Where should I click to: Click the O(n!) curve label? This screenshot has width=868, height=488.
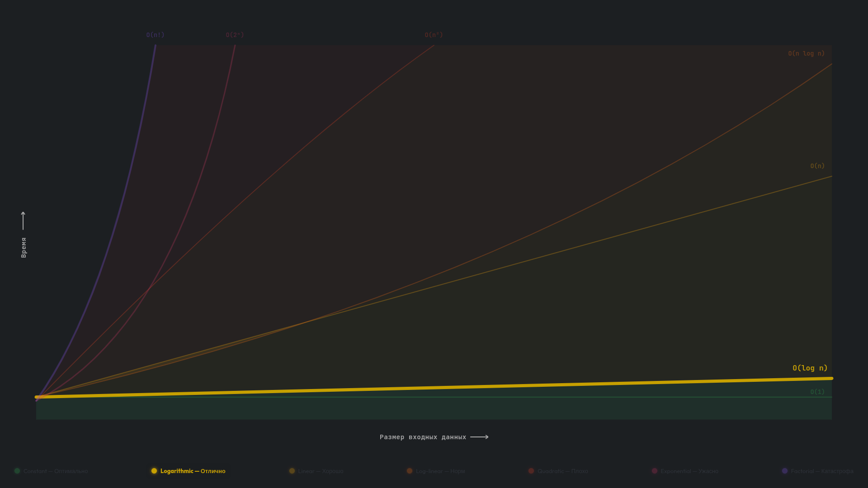tap(155, 35)
